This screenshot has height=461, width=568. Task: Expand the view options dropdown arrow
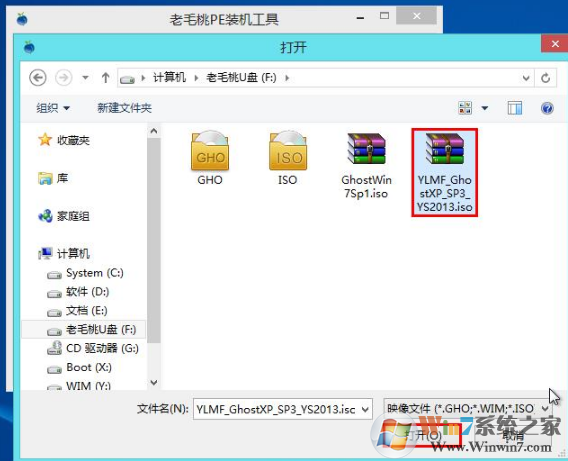[x=485, y=108]
